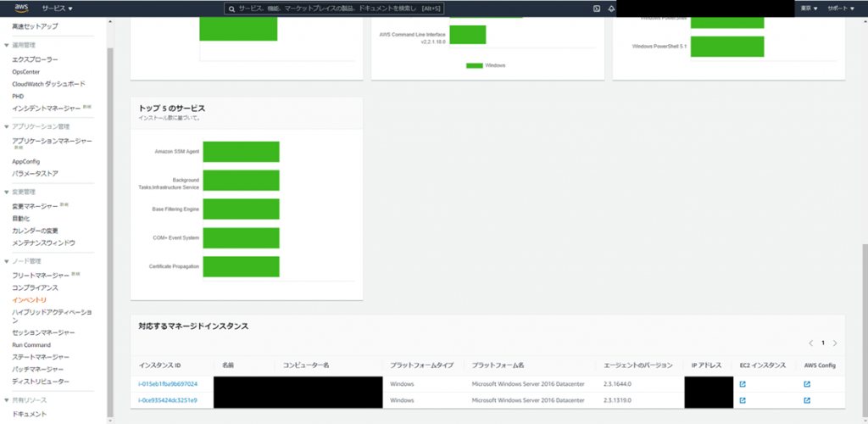Collapse the 運用管理 sidebar section
Screen dimensions: 868x424
[7, 45]
